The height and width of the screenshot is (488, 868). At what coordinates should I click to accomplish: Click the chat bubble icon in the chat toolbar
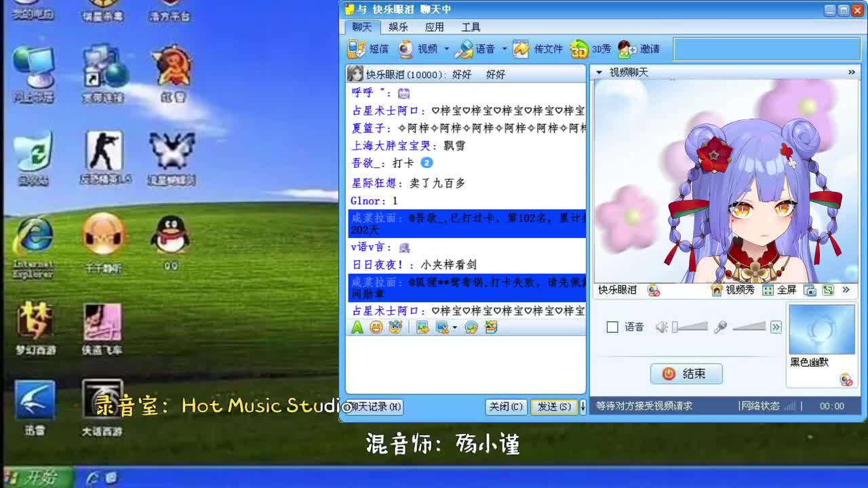471,327
